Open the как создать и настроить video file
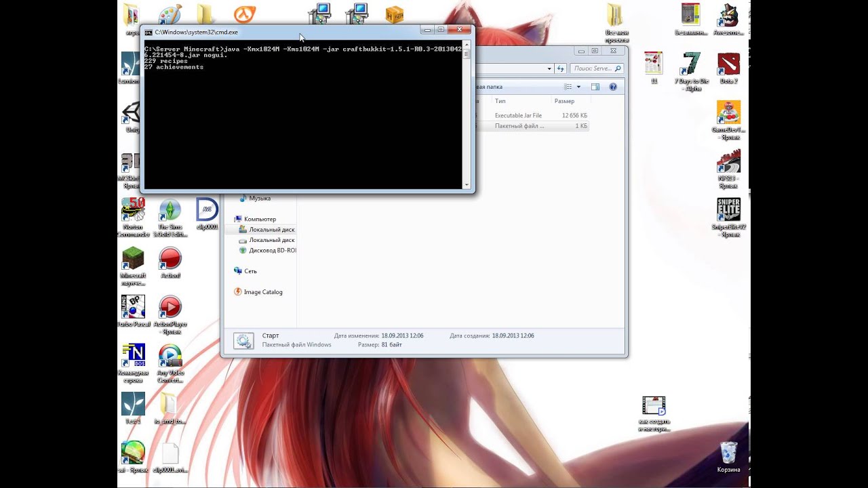 tap(654, 413)
